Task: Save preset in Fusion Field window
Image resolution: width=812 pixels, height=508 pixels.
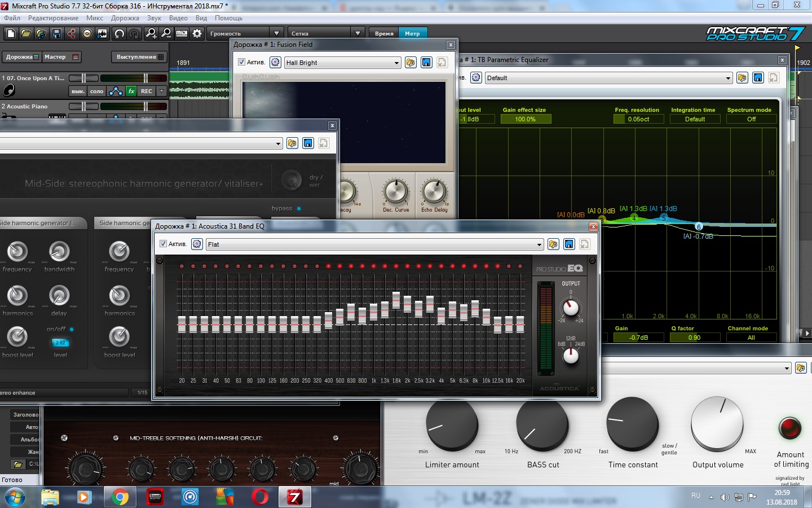Action: pyautogui.click(x=426, y=63)
